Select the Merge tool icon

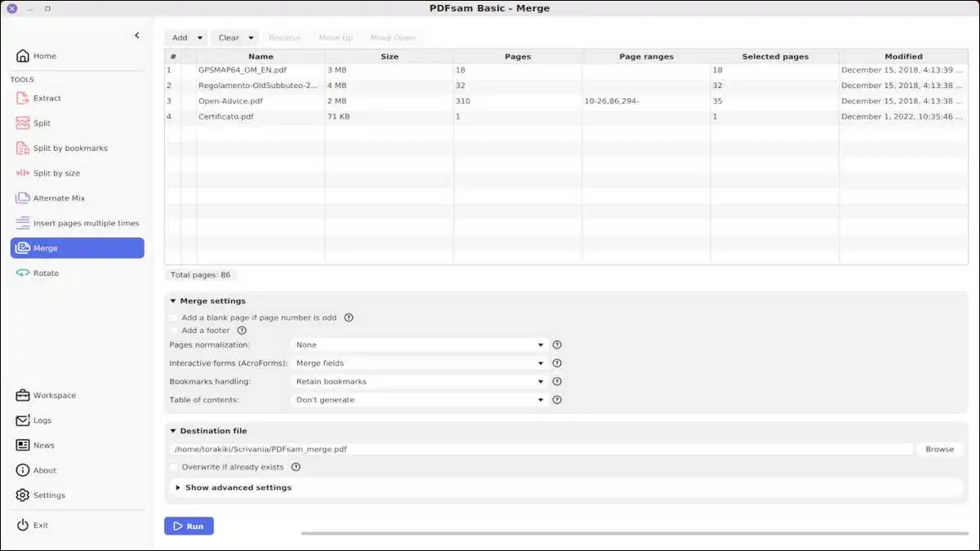pyautogui.click(x=22, y=248)
